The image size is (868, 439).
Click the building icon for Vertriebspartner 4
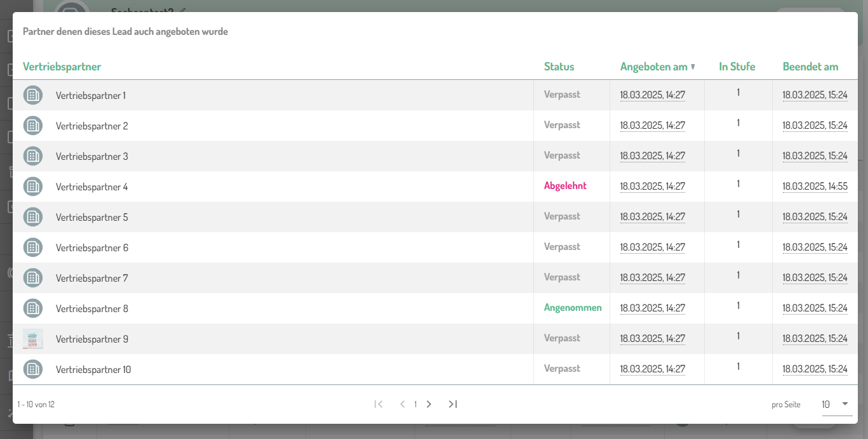pos(33,187)
